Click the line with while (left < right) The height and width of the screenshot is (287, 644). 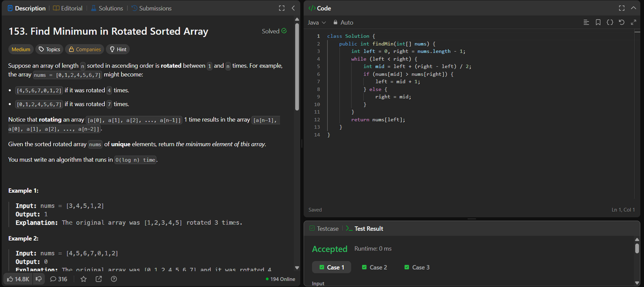click(x=384, y=58)
